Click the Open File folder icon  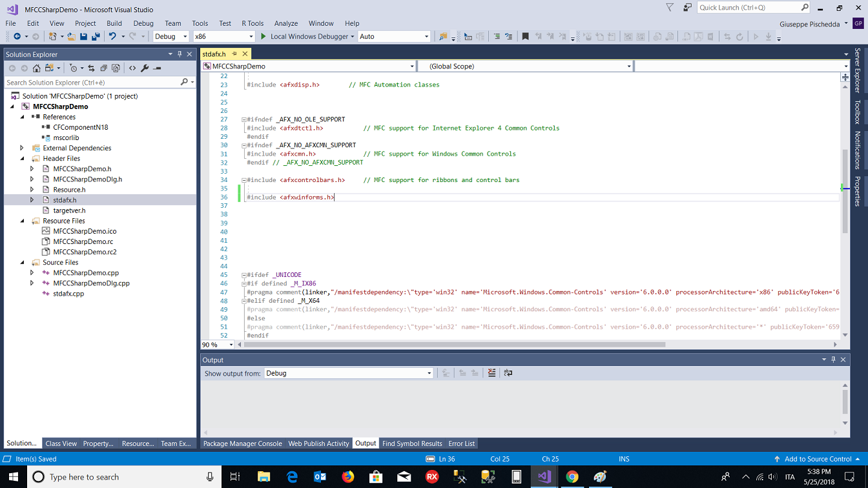click(71, 37)
